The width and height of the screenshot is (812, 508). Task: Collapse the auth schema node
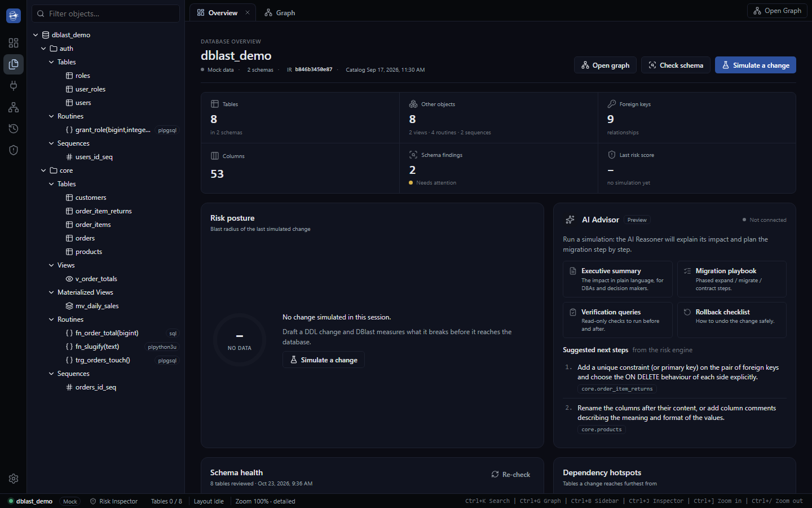pos(43,49)
